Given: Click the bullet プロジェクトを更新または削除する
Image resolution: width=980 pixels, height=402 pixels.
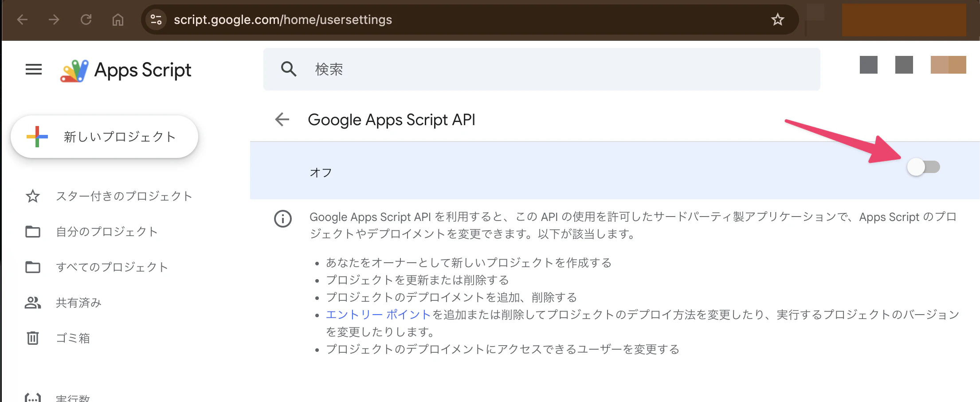Looking at the screenshot, I should pos(417,280).
